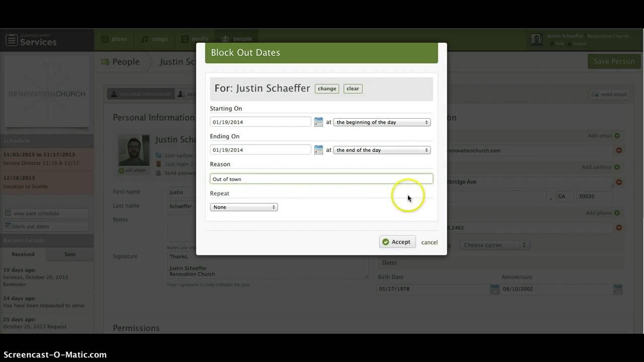The height and width of the screenshot is (362, 644).
Task: Click the block out dates sidebar button
Action: tap(46, 226)
